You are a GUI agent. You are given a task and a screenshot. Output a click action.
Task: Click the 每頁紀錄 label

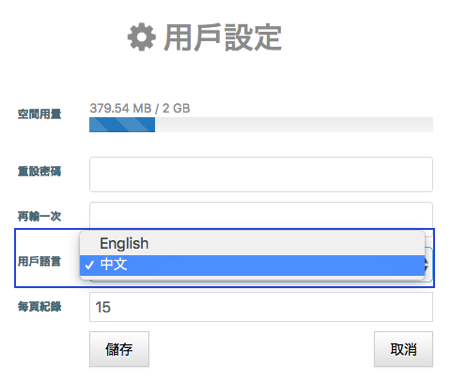(39, 306)
